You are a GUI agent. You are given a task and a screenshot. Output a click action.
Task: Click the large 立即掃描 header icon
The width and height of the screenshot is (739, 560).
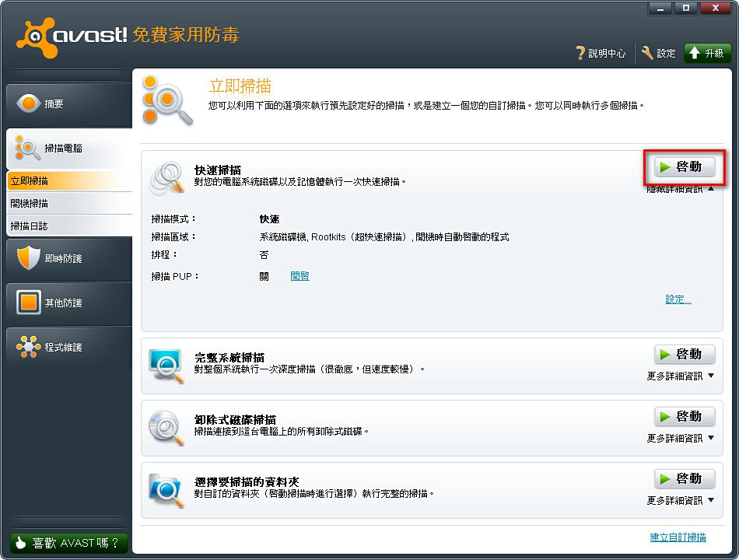point(167,100)
